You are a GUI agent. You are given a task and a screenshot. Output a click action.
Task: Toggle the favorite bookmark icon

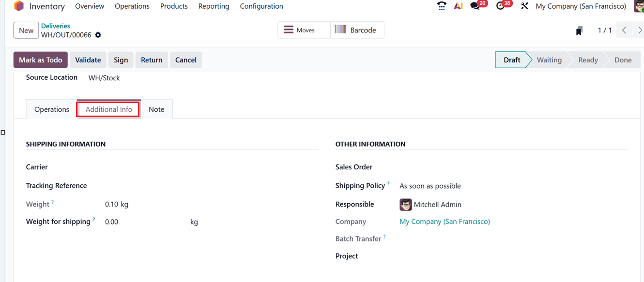[x=579, y=30]
